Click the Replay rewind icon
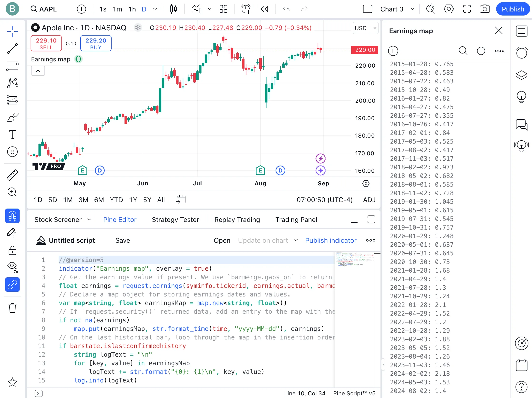This screenshot has height=398, width=532. pyautogui.click(x=264, y=9)
